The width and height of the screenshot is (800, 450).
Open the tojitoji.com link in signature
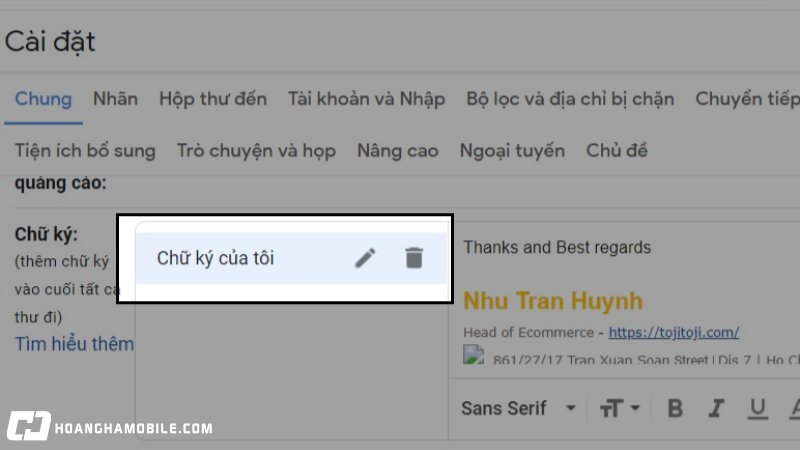pos(673,333)
